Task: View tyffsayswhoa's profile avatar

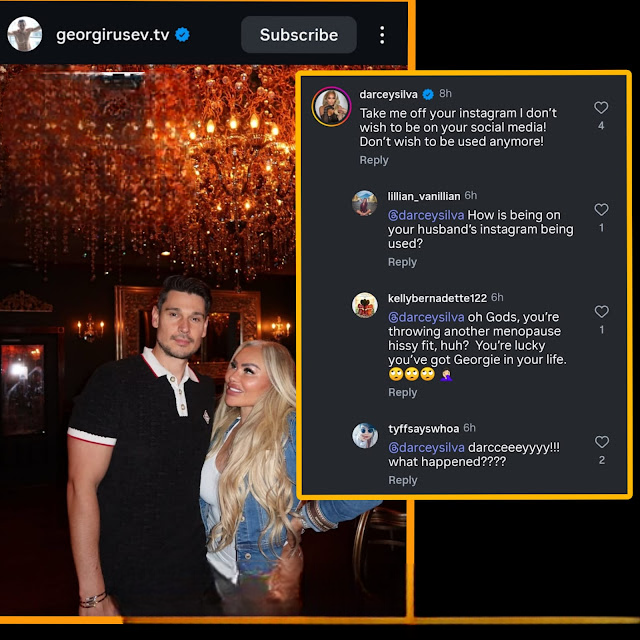Action: tap(365, 436)
